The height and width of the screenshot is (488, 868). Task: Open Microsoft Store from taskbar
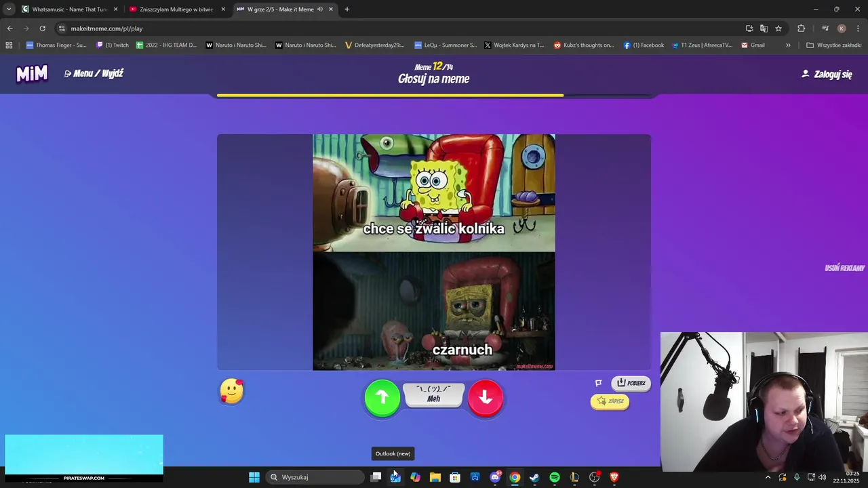click(x=455, y=477)
